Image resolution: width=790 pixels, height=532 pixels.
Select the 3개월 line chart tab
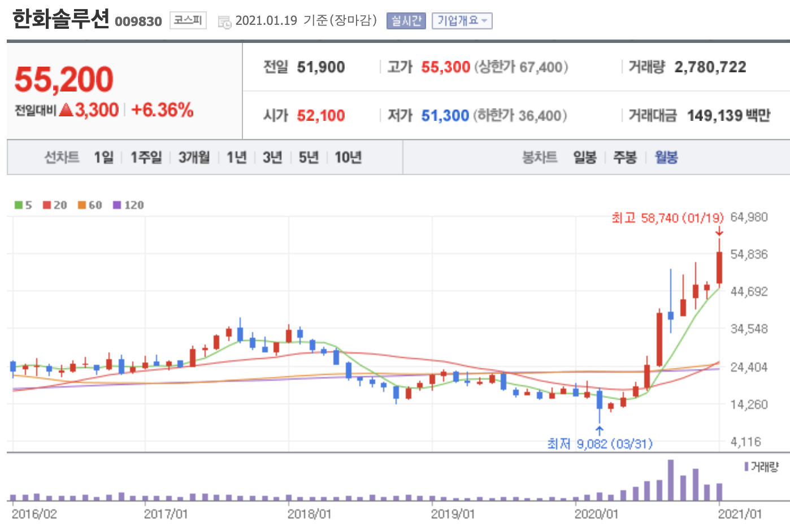pyautogui.click(x=194, y=157)
